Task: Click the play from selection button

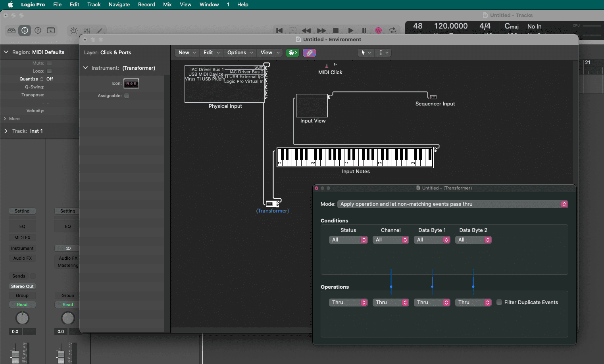Action: click(292, 31)
